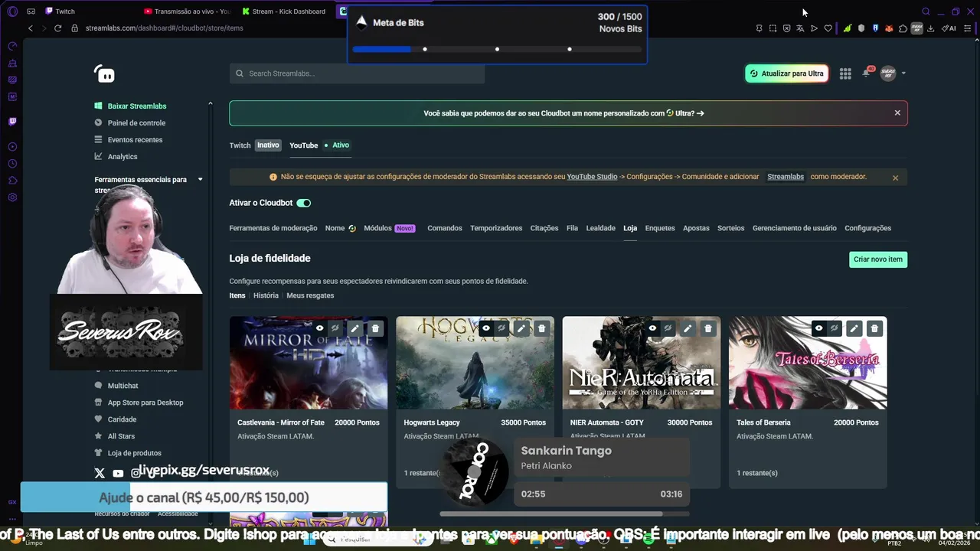The width and height of the screenshot is (980, 551).
Task: Open the Lealdade tab
Action: (x=600, y=228)
